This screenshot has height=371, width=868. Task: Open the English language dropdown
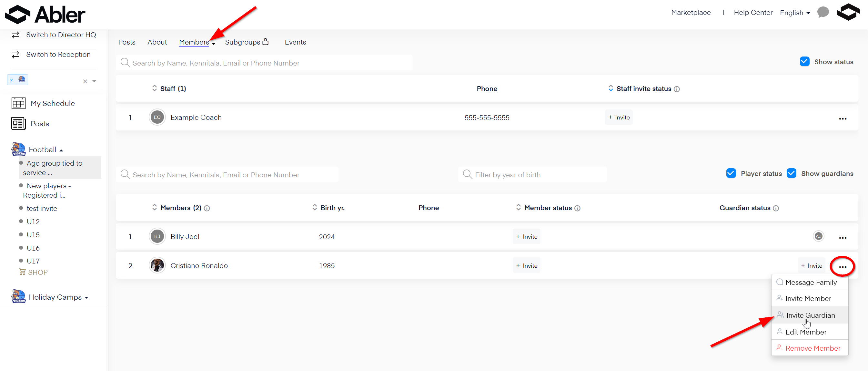794,13
